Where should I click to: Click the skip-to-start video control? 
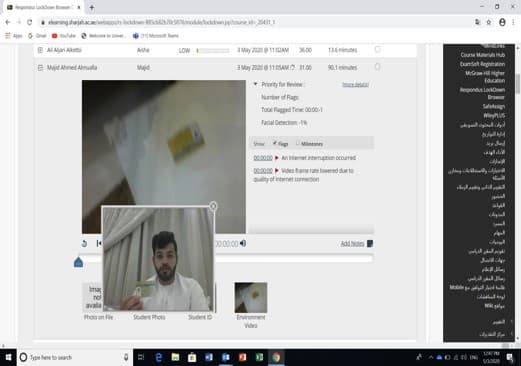point(99,244)
